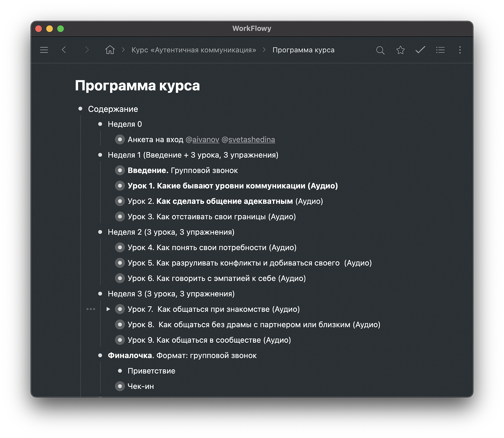Click text Неделя 3 (3 урока, 3 упражнения)
504x438 pixels.
pyautogui.click(x=171, y=294)
